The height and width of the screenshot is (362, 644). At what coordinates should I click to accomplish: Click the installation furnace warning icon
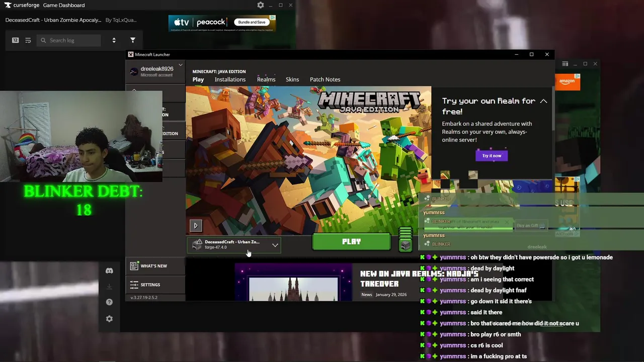pyautogui.click(x=197, y=244)
